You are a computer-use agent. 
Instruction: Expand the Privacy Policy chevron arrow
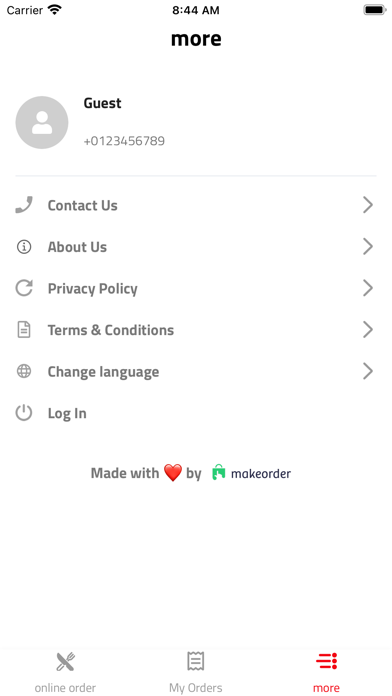(368, 288)
